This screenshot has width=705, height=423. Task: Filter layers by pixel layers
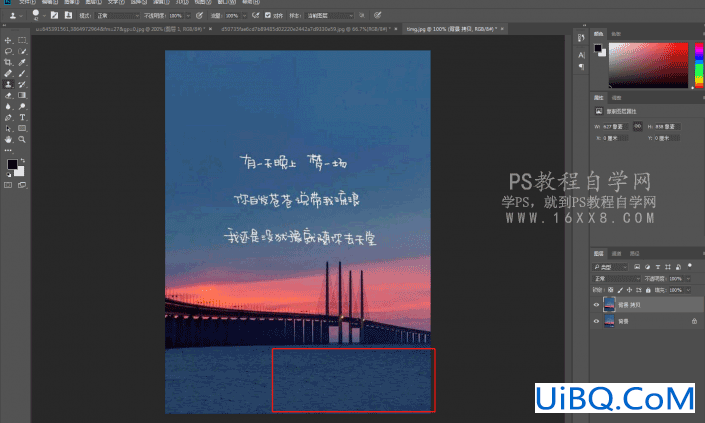(x=637, y=267)
